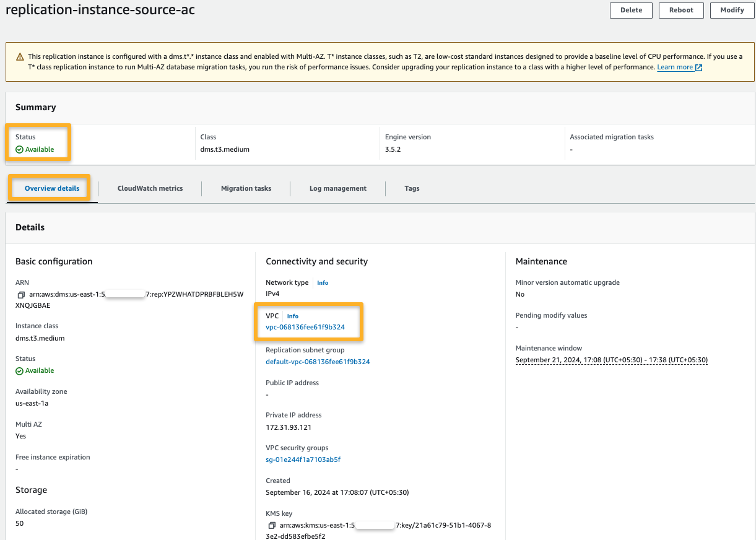Copy the replication instance ARN using its copy icon

pos(22,296)
